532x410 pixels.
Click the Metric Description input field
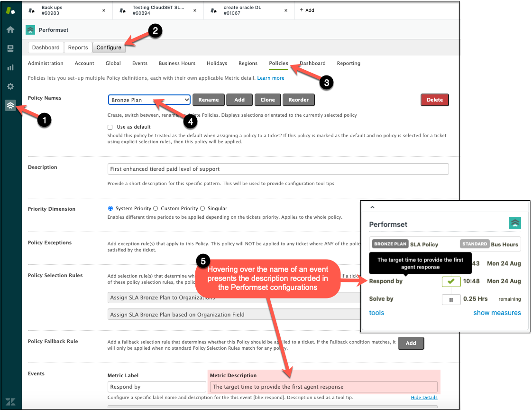pos(324,387)
